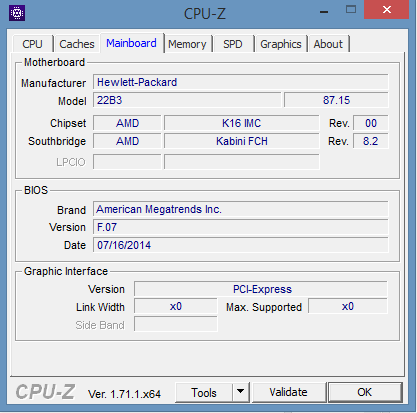
Task: Open the Caches tab
Action: pos(77,44)
